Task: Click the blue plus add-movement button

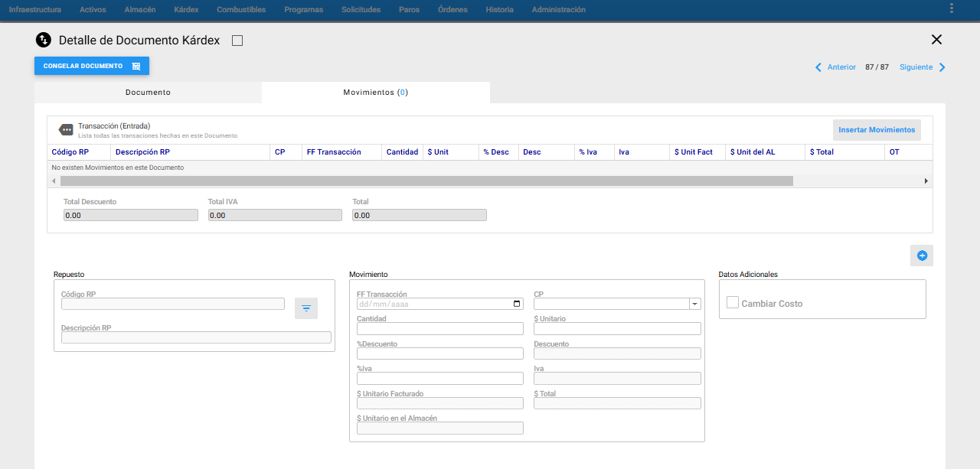Action: pos(922,256)
